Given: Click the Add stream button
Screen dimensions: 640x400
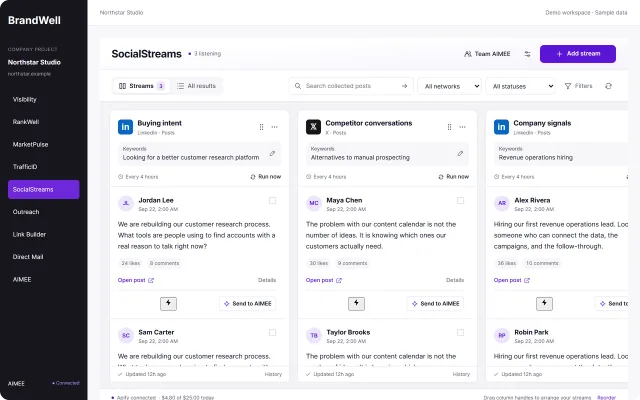Looking at the screenshot, I should [x=578, y=54].
